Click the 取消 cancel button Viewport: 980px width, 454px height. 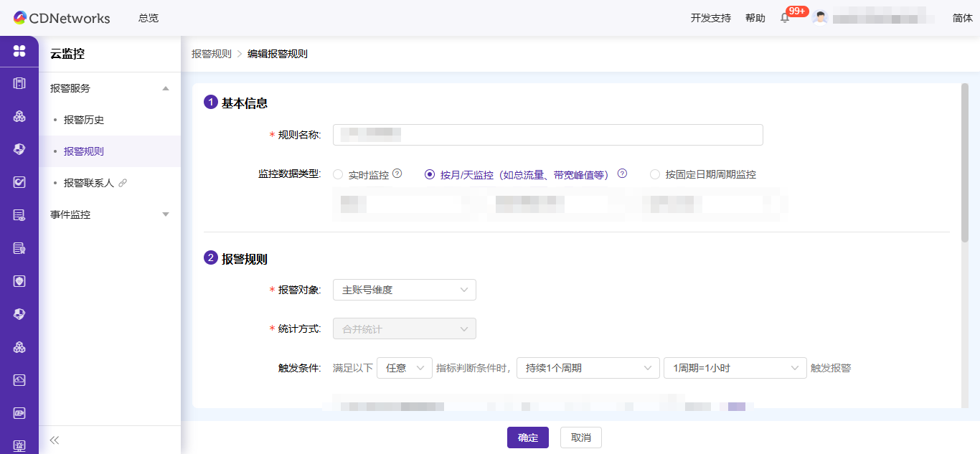coord(581,437)
